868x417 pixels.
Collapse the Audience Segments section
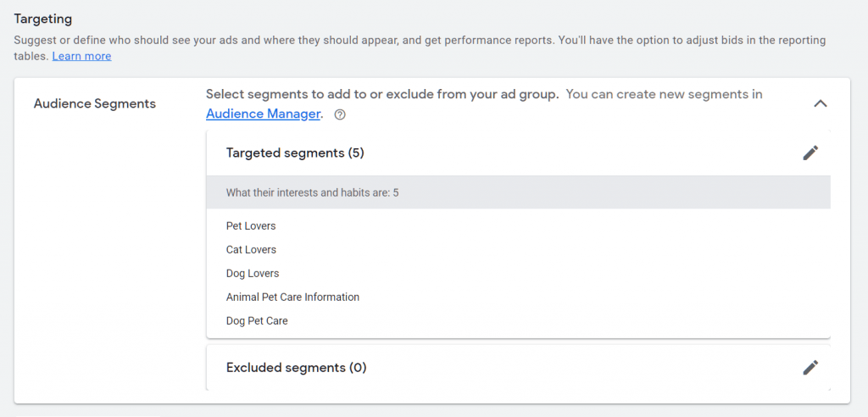coord(820,103)
